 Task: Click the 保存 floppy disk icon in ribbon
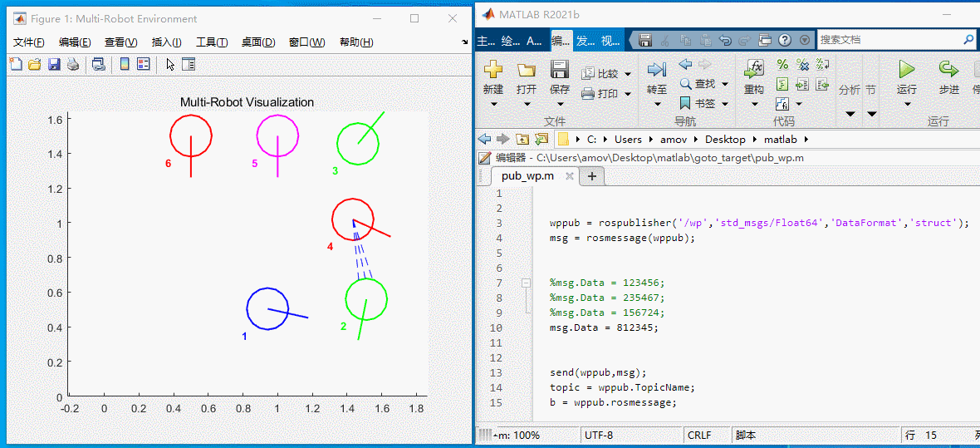(560, 69)
